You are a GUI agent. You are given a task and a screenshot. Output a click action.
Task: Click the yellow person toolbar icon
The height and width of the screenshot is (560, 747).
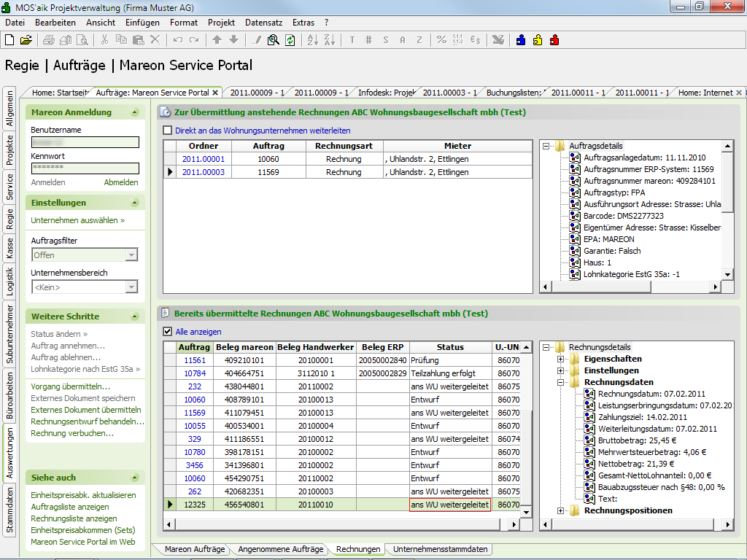[538, 40]
